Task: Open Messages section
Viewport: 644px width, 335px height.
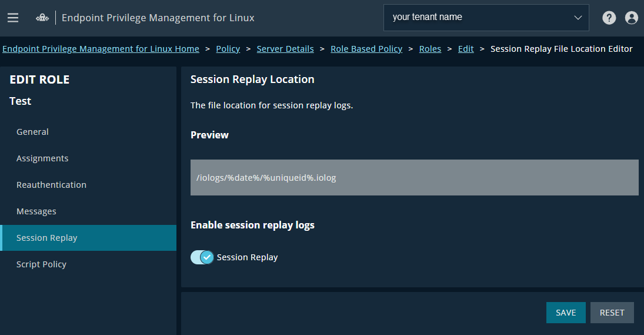Action: [88, 211]
